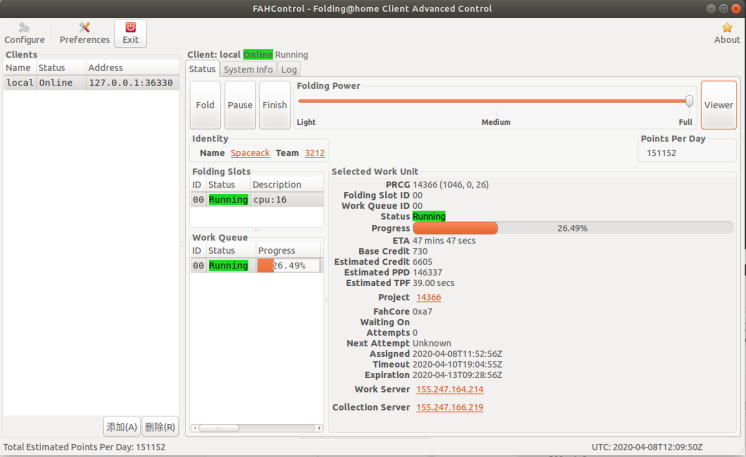Screen dimensions: 746x457
Task: Open Collection Server 155.247.166.219 link
Action: click(x=449, y=407)
